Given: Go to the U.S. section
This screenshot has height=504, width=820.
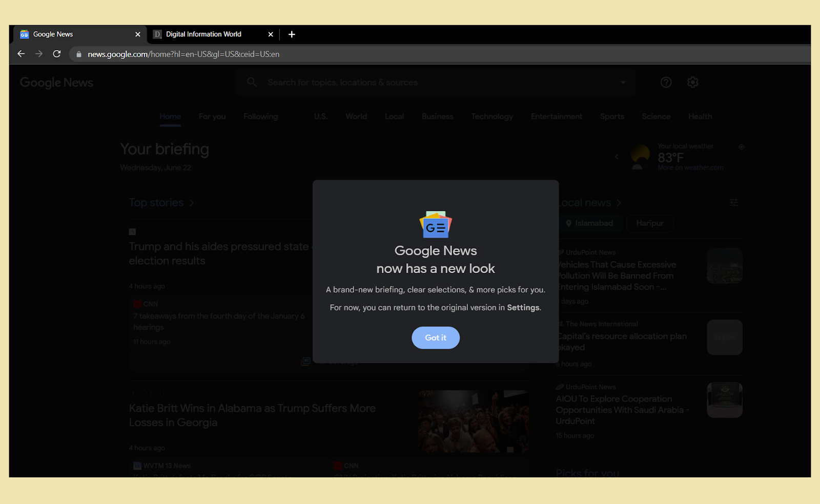Looking at the screenshot, I should tap(321, 117).
